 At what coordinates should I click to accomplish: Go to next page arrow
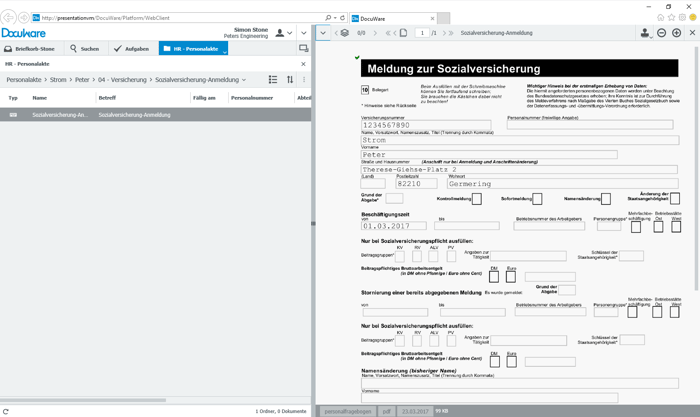pyautogui.click(x=444, y=33)
